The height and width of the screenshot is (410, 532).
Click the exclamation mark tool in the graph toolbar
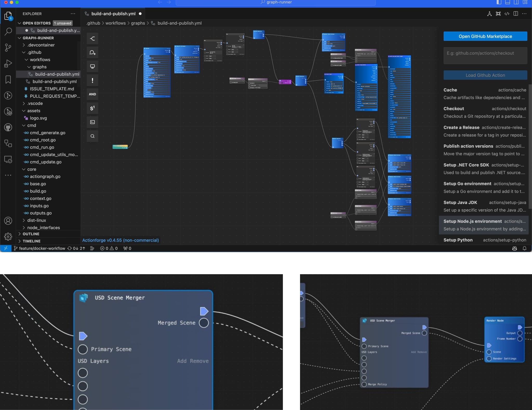coord(92,80)
